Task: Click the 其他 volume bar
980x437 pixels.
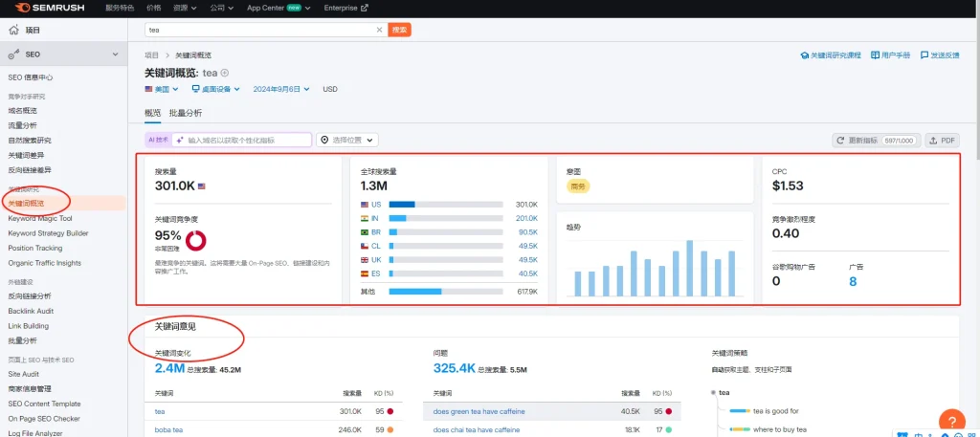Action: 446,292
